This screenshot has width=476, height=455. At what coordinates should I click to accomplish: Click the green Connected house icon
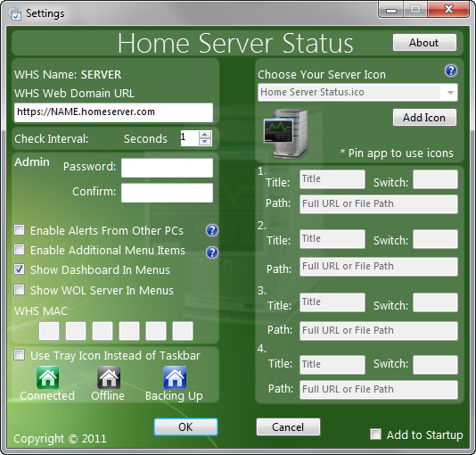(47, 377)
